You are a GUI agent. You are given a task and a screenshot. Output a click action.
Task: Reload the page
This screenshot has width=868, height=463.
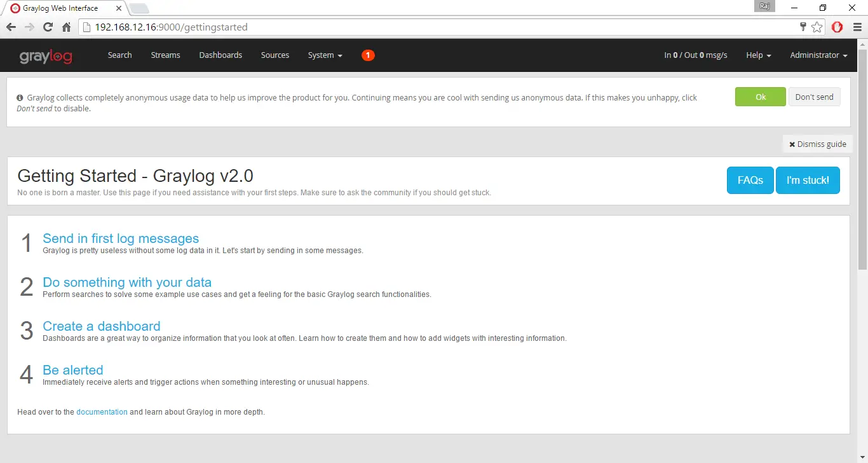[x=48, y=27]
